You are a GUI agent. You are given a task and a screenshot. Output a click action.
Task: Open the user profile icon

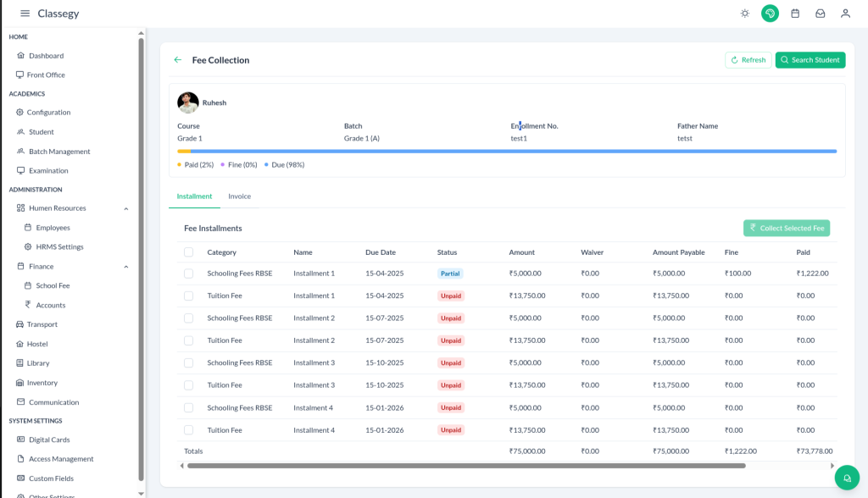click(845, 14)
